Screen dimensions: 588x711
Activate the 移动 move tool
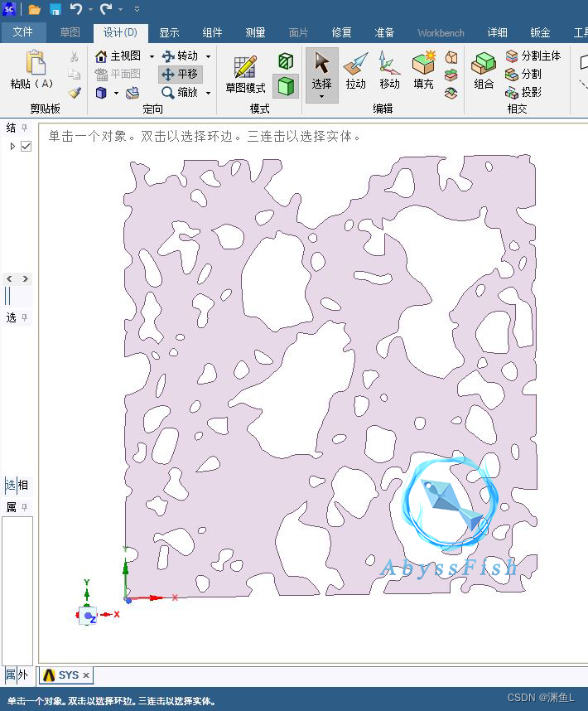[x=389, y=70]
